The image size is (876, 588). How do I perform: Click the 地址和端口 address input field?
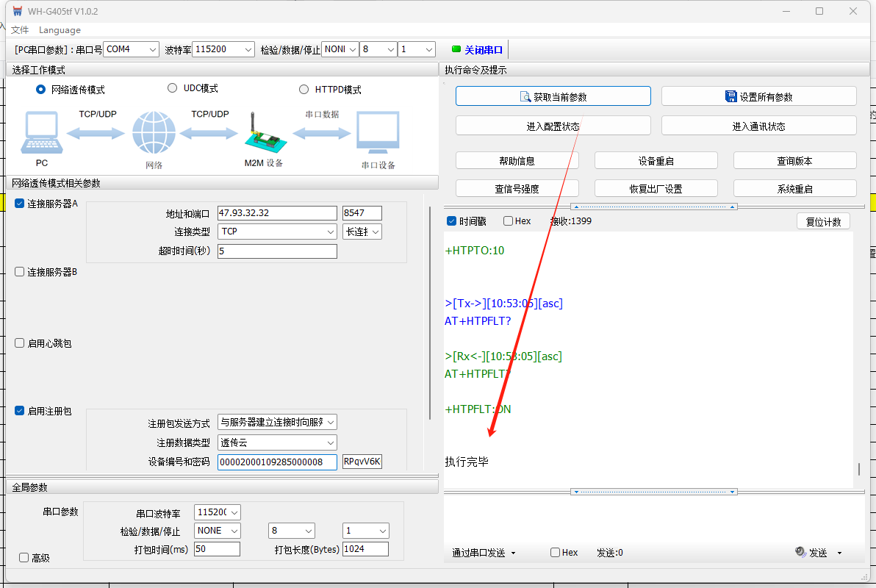click(x=277, y=213)
